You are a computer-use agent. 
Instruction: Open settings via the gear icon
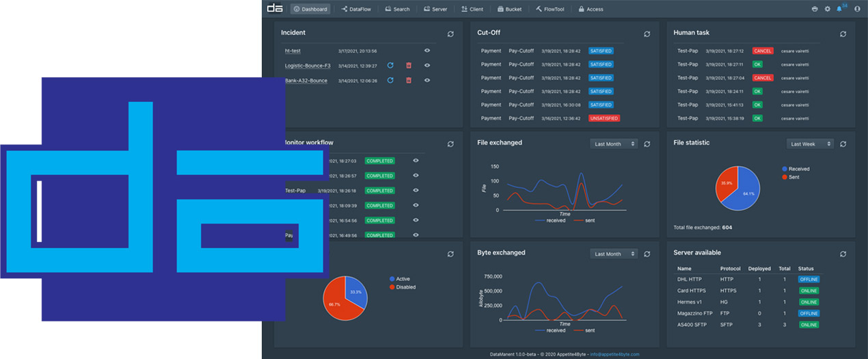[827, 9]
